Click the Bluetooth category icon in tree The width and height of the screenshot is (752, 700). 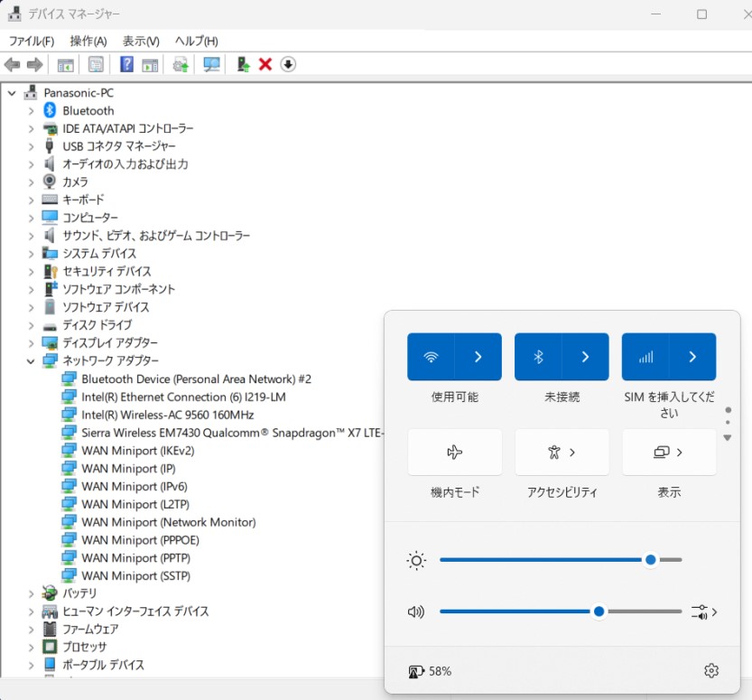(x=50, y=110)
